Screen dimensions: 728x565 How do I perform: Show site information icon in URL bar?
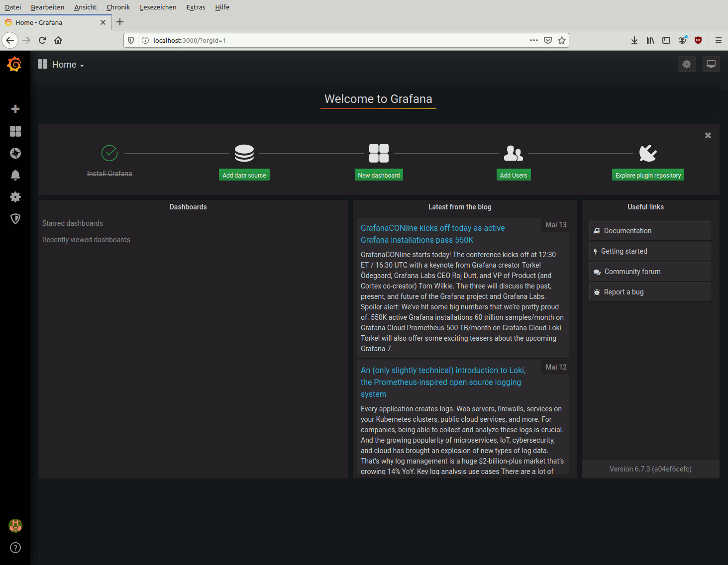click(x=145, y=40)
